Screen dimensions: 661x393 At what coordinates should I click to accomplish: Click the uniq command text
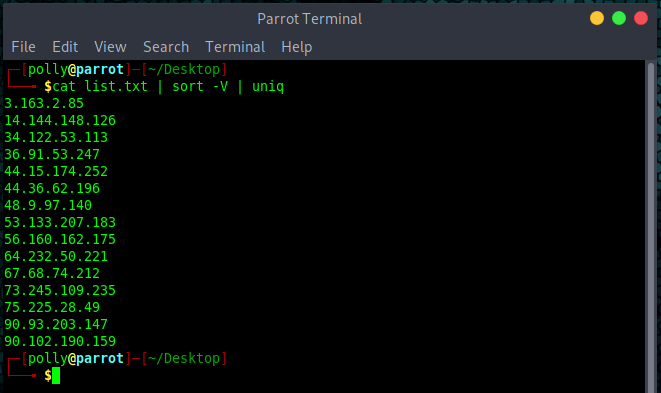point(268,87)
